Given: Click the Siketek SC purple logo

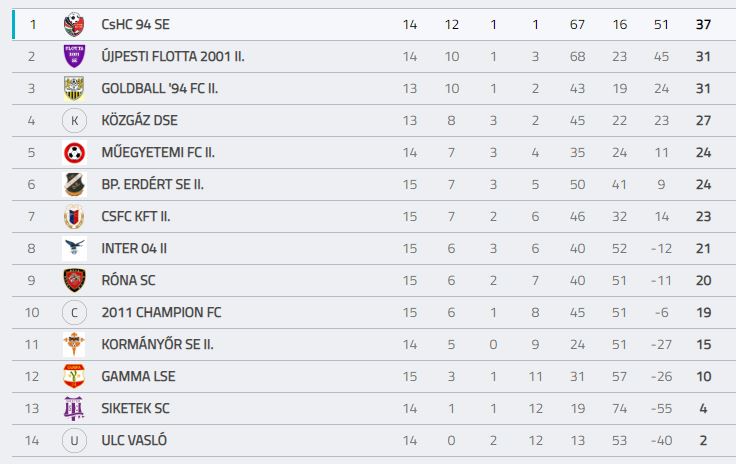Looking at the screenshot, I should tap(74, 408).
